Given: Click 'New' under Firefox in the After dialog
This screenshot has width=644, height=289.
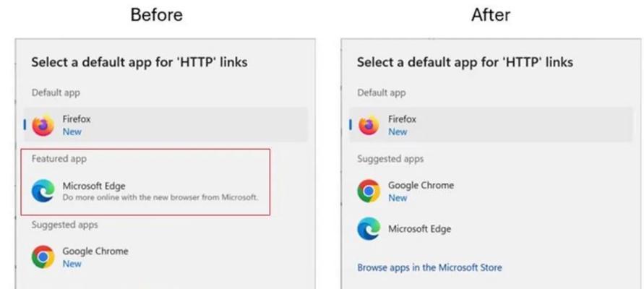Looking at the screenshot, I should 398,131.
